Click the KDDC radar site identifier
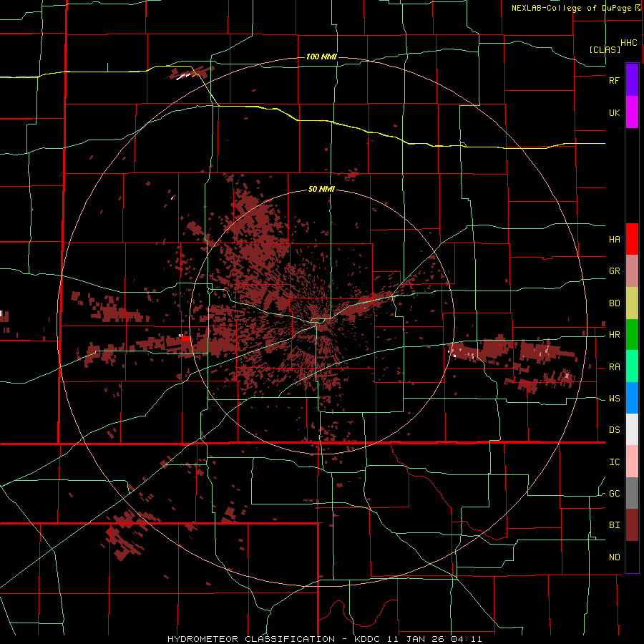 [x=369, y=639]
